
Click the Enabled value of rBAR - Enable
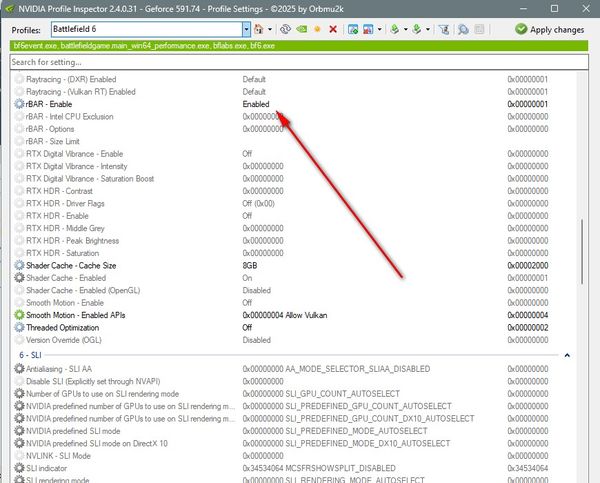tap(257, 104)
